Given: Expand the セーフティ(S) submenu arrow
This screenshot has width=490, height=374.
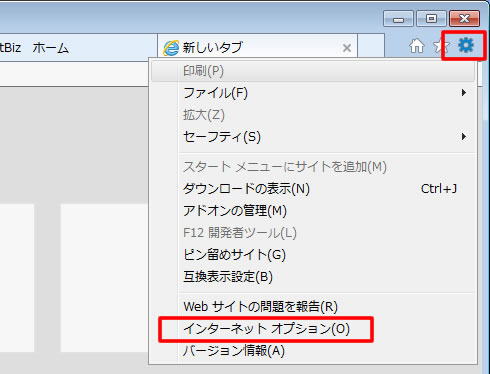Looking at the screenshot, I should (x=464, y=137).
